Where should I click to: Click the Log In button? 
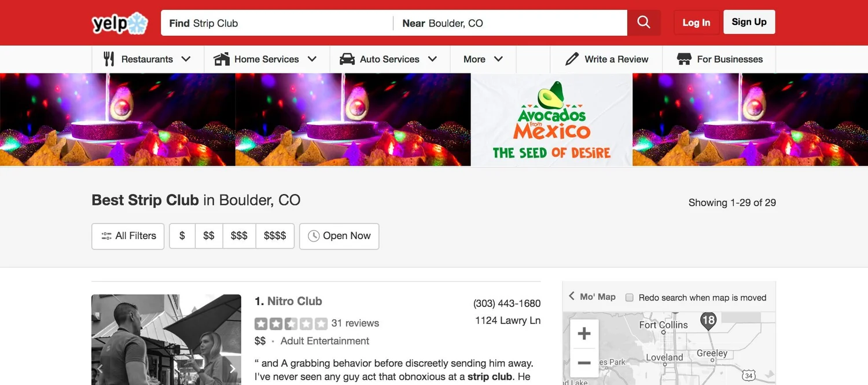click(x=696, y=23)
